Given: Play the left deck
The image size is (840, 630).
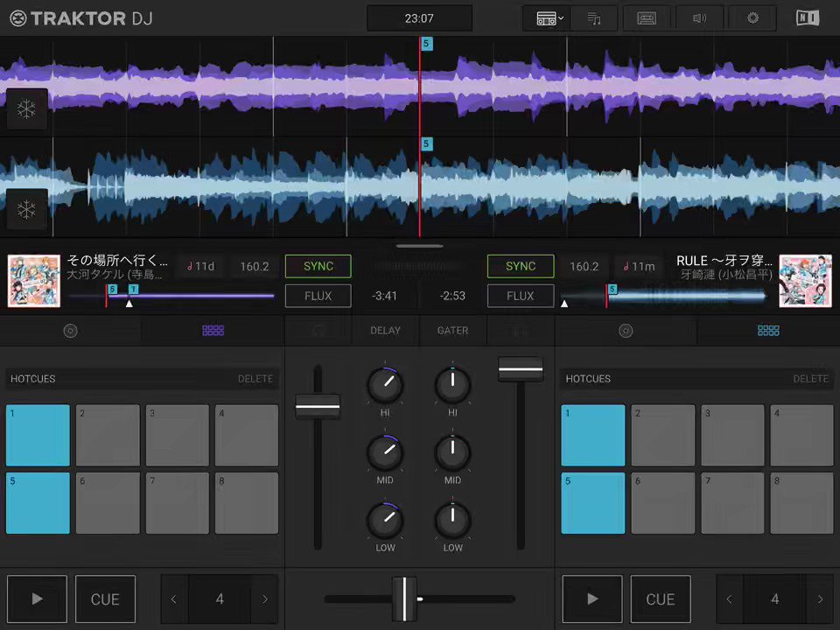Looking at the screenshot, I should click(x=37, y=598).
